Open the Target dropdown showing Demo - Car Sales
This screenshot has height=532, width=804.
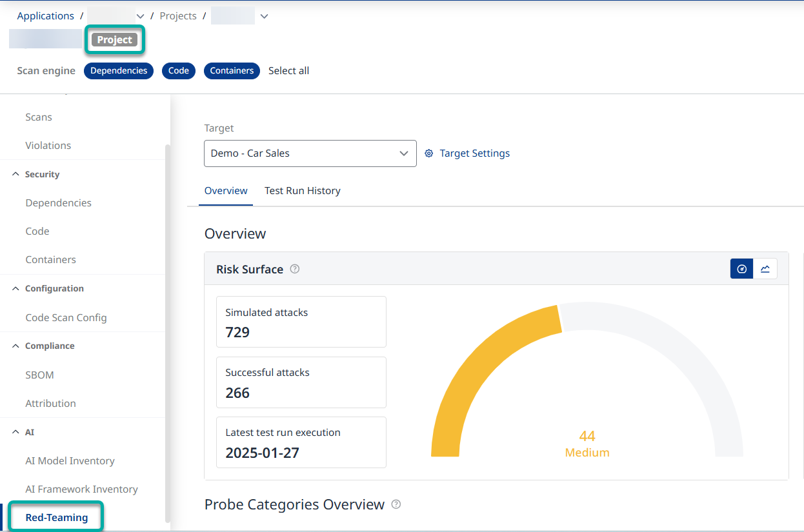(x=310, y=153)
